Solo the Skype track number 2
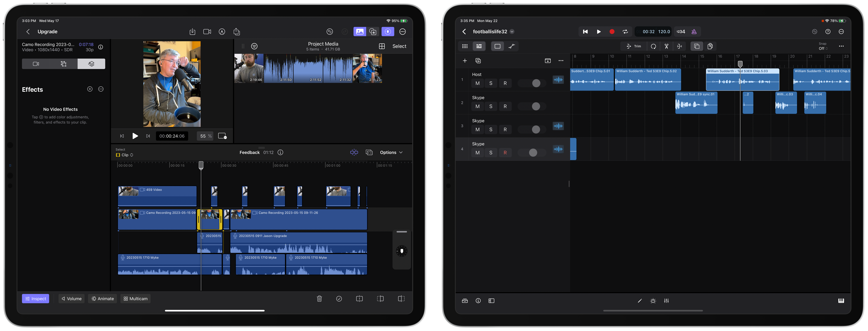 491,107
